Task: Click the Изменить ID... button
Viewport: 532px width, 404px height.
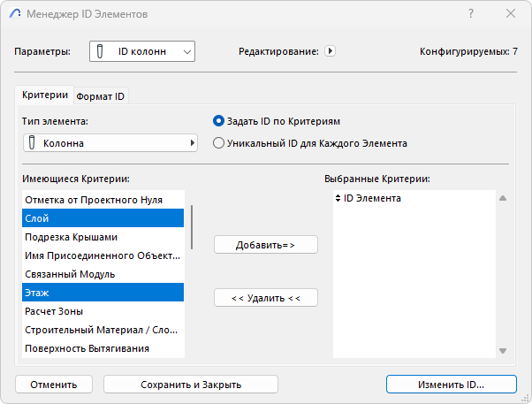Action: 451,385
